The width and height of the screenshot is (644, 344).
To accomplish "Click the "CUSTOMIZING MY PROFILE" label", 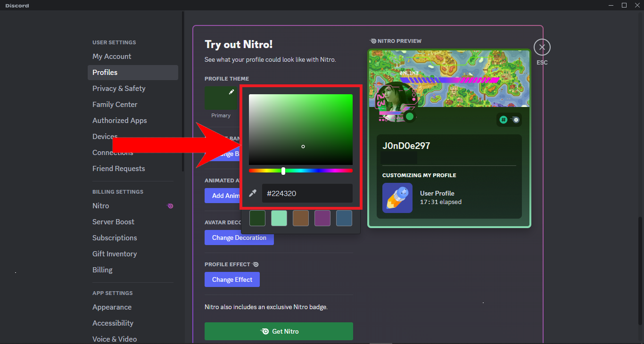I will (419, 175).
